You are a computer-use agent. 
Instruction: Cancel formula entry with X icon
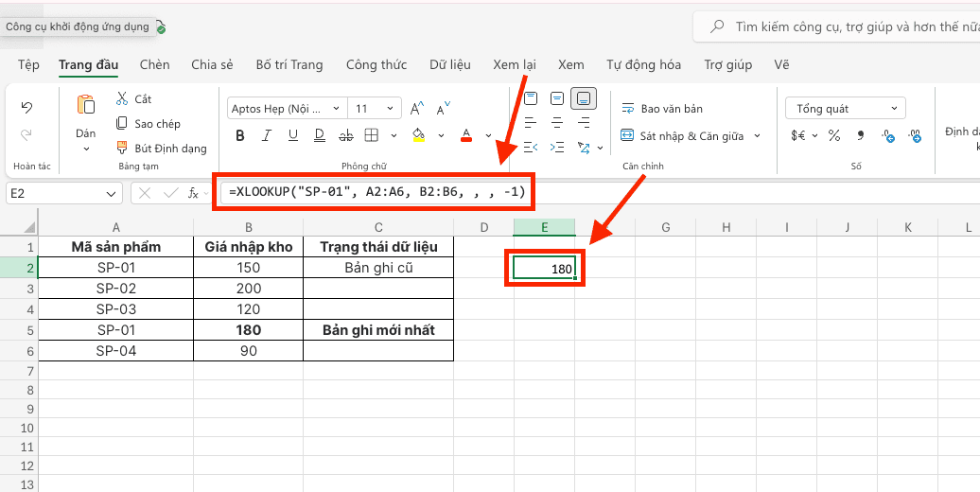[x=145, y=193]
